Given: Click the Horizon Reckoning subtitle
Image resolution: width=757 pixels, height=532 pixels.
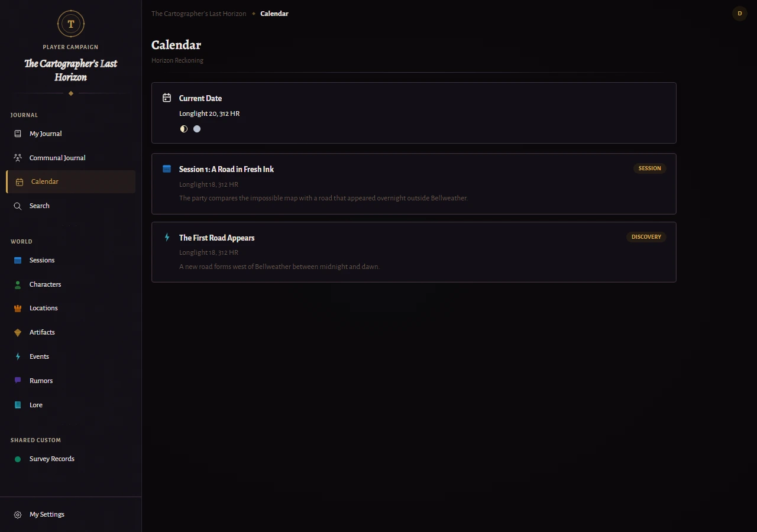Looking at the screenshot, I should coord(177,60).
